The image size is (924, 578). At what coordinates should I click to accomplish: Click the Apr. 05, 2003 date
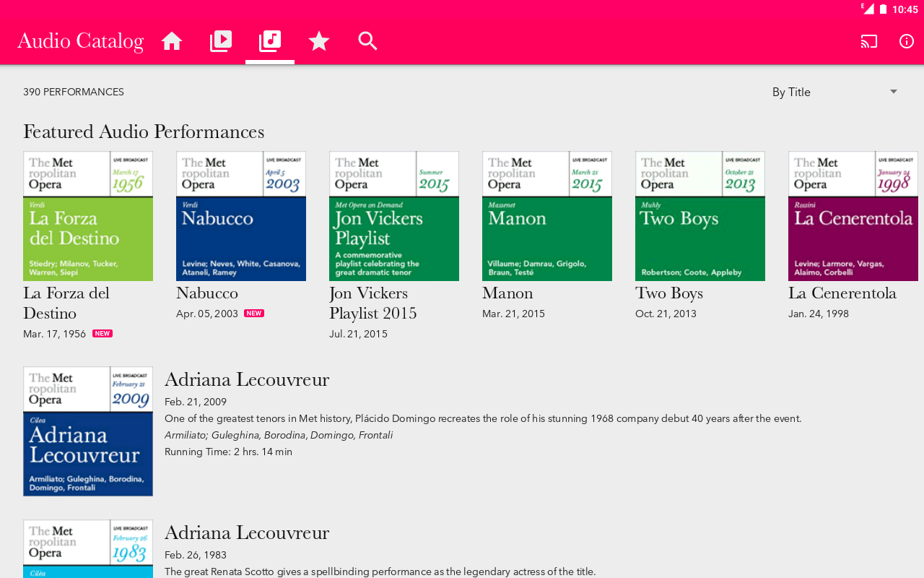tap(207, 314)
